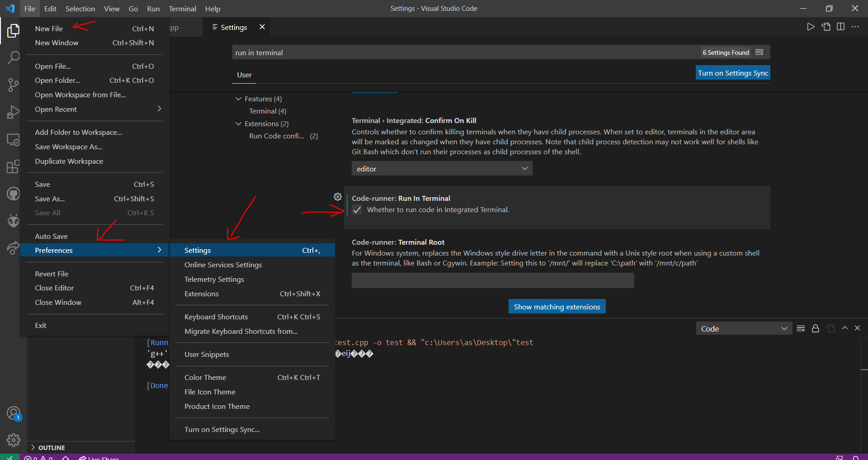Open the Manage gear in activity bar
The height and width of the screenshot is (460, 868).
13,440
